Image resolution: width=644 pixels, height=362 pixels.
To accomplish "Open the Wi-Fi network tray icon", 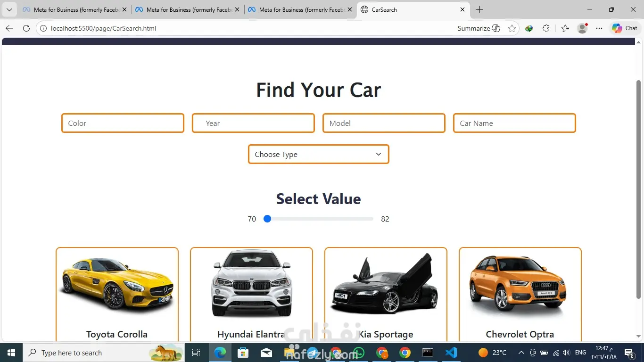I will click(555, 353).
